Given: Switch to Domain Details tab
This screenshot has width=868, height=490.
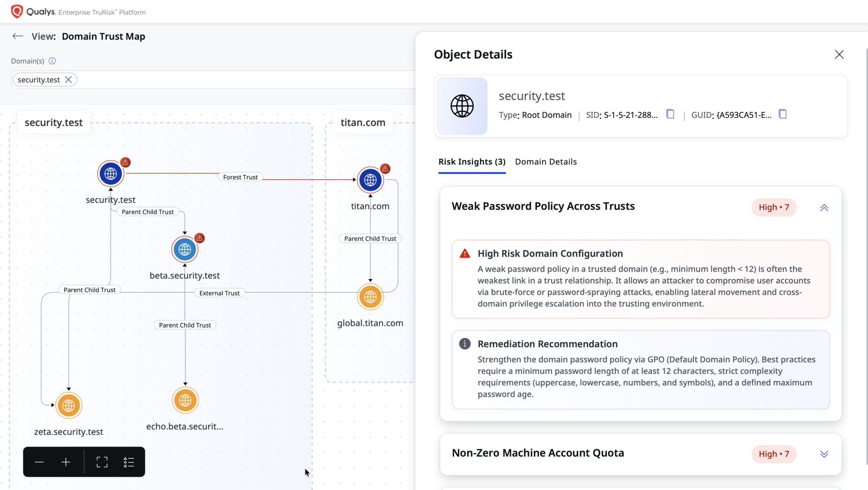Looking at the screenshot, I should [546, 162].
